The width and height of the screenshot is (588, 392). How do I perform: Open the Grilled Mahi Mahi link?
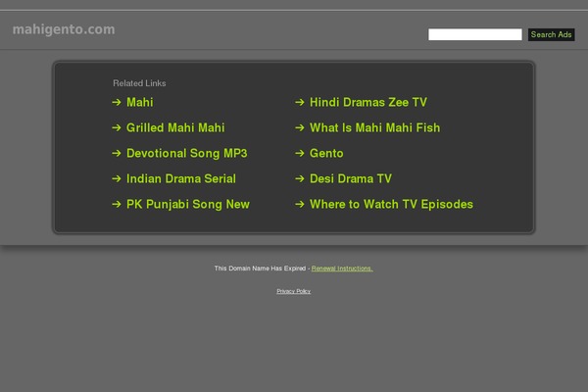[x=175, y=127]
